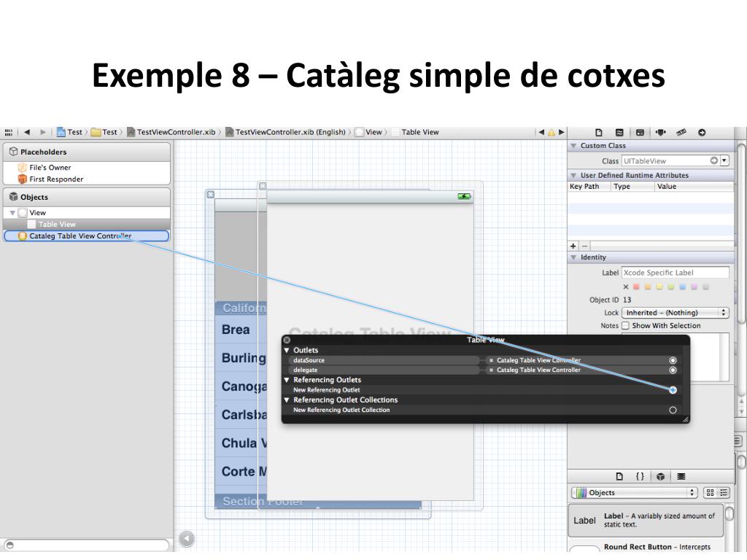Click the delegate outlet connection circle
This screenshot has height=560, width=747.
coord(673,370)
